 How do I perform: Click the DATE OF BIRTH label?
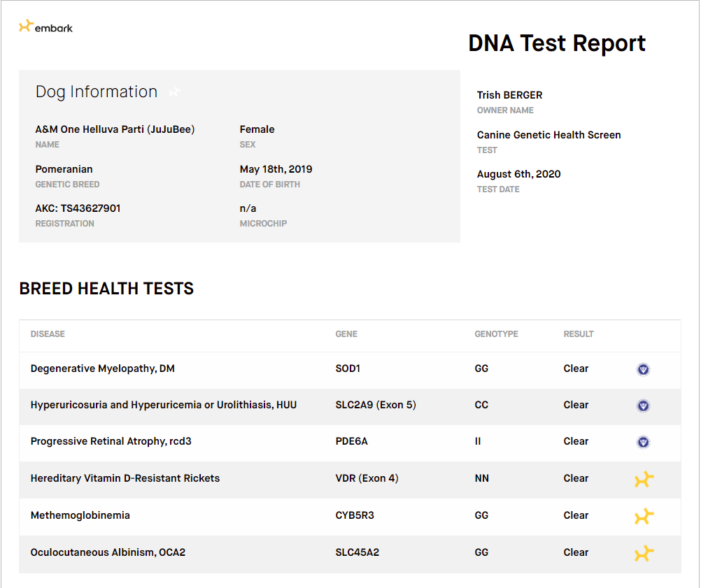coord(269,185)
